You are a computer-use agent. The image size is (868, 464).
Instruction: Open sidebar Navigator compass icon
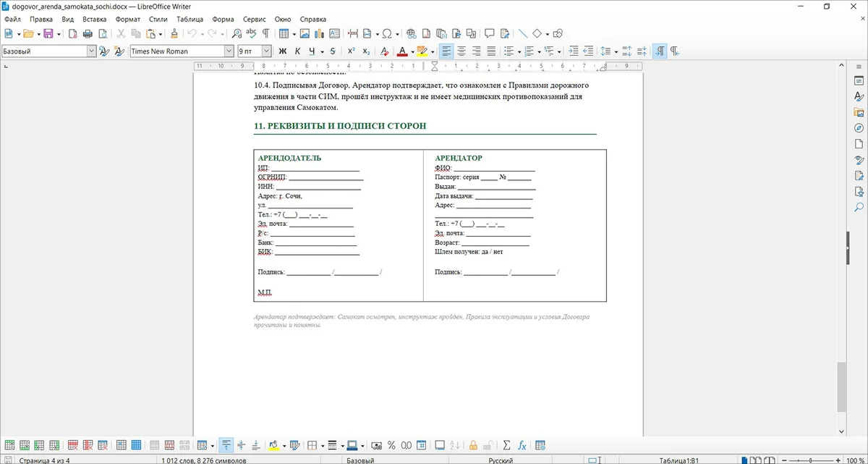click(x=859, y=128)
